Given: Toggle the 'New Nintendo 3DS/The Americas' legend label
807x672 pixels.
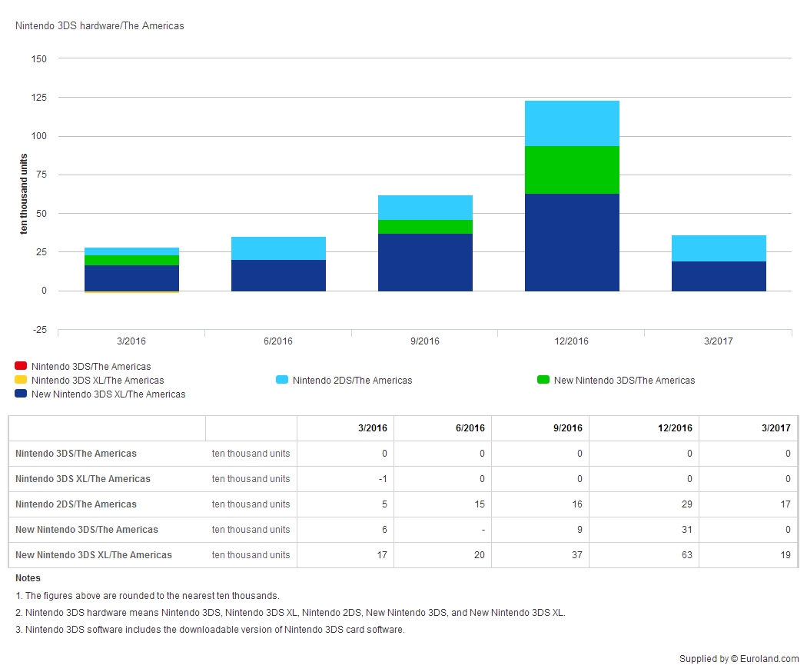Looking at the screenshot, I should 624,381.
